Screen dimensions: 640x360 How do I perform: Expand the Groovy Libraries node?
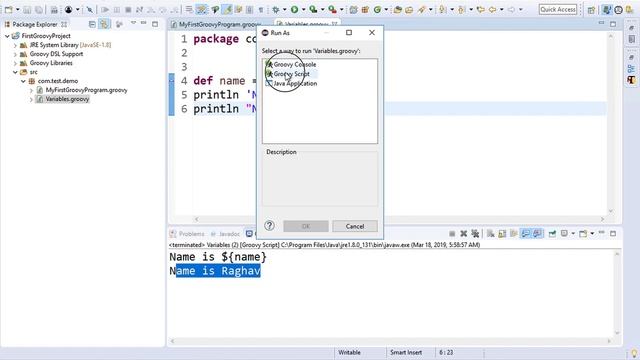coord(15,63)
